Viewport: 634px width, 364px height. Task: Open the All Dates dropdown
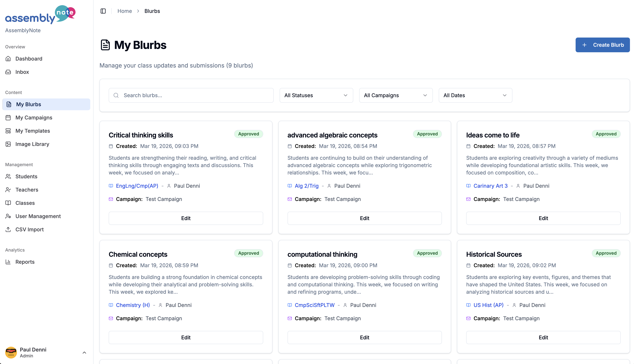tap(475, 95)
